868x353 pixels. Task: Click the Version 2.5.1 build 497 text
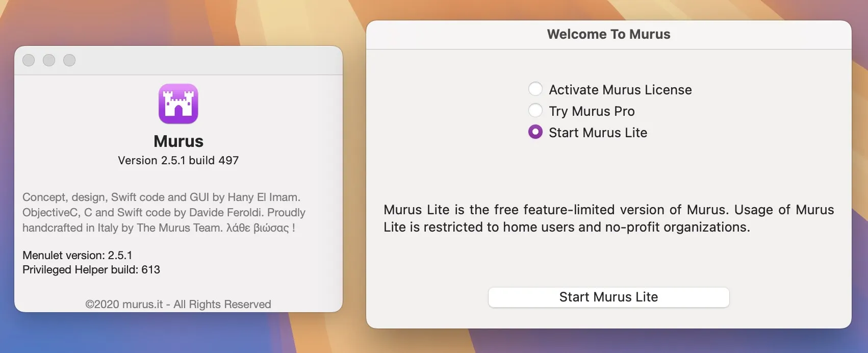tap(178, 160)
